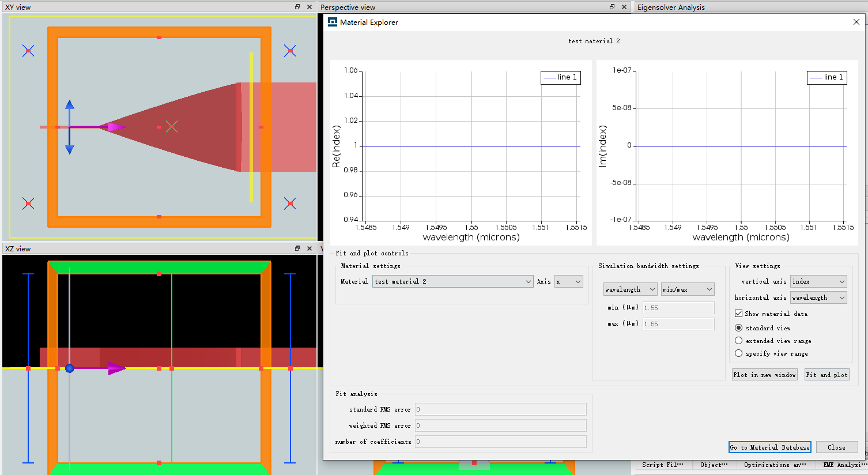Click the standard RMS error field

point(500,409)
